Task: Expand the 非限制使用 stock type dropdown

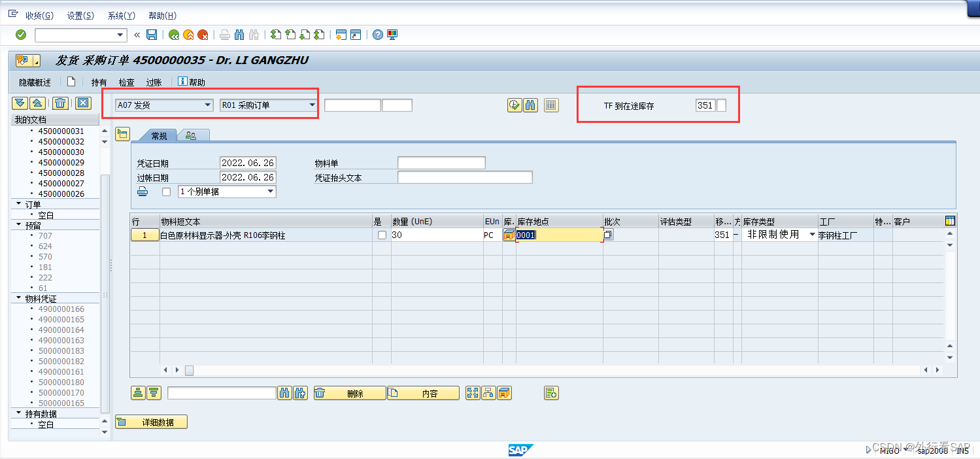Action: tap(812, 235)
